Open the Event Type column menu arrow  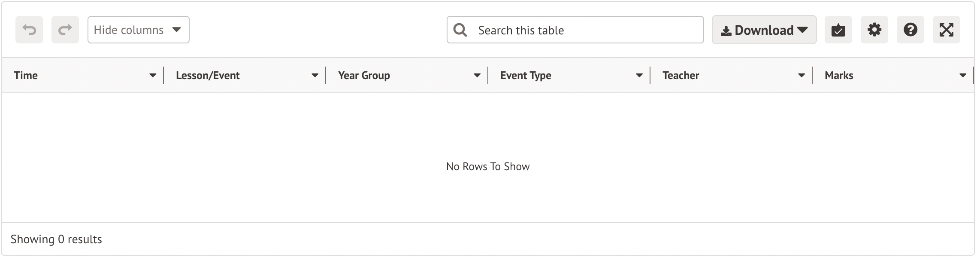639,76
